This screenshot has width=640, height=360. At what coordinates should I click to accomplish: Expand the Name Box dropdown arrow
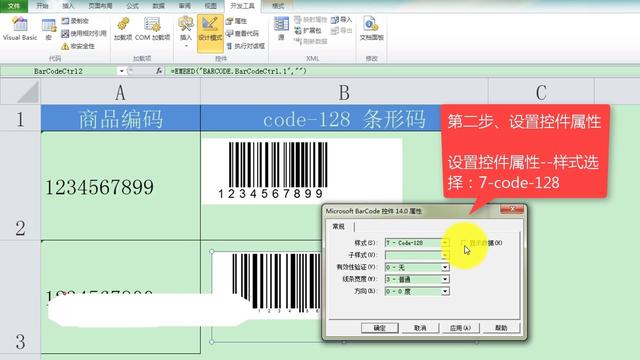121,71
